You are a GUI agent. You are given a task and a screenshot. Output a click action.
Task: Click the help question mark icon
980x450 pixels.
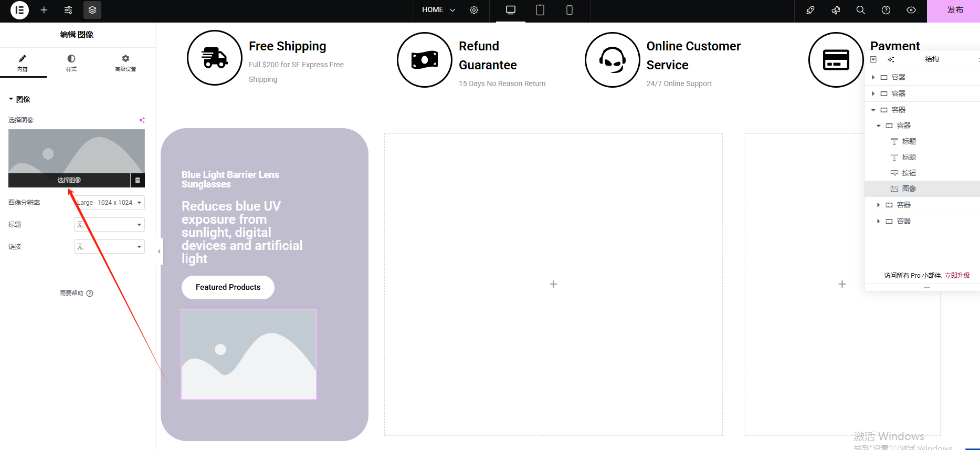tap(886, 10)
